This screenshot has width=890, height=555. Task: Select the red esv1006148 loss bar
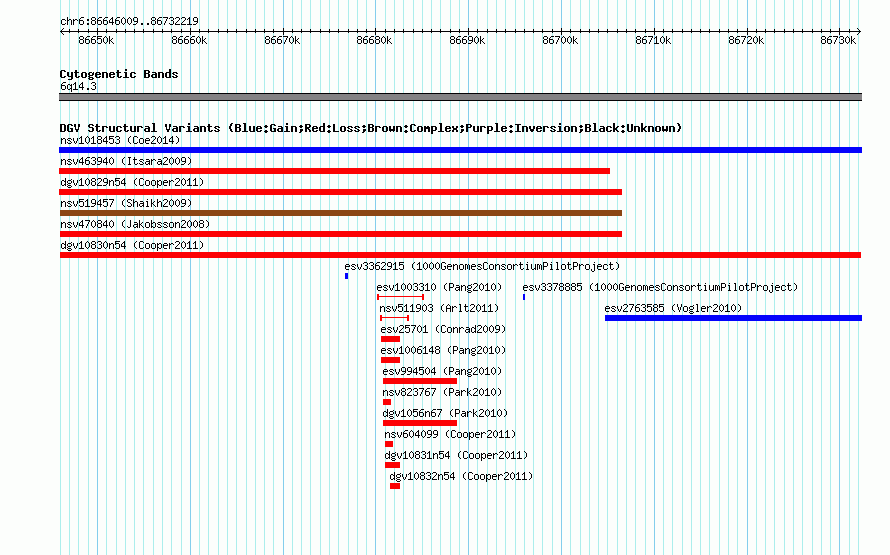(391, 360)
